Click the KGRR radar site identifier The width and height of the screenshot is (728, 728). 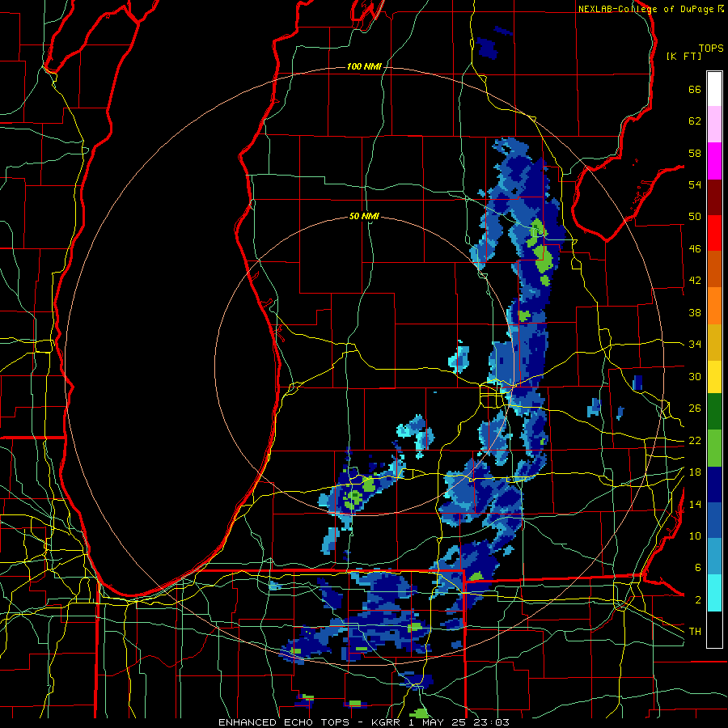click(x=385, y=722)
